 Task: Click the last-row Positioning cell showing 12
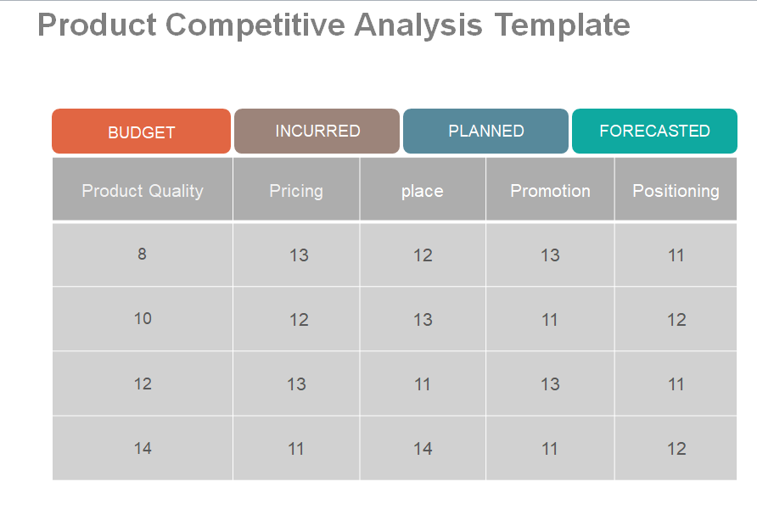click(x=676, y=448)
